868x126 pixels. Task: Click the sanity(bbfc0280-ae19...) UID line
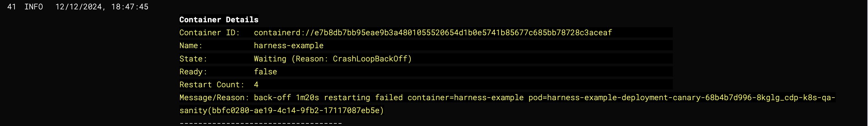pyautogui.click(x=281, y=110)
